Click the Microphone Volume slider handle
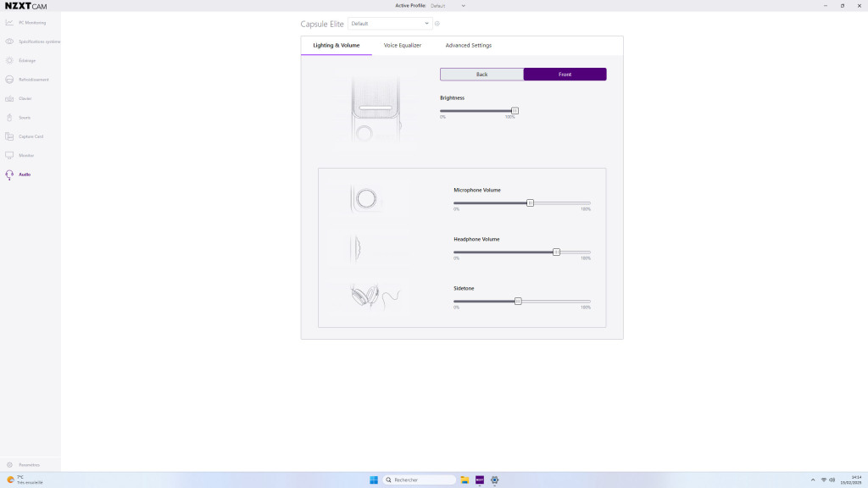Image resolution: width=868 pixels, height=488 pixels. (x=530, y=203)
